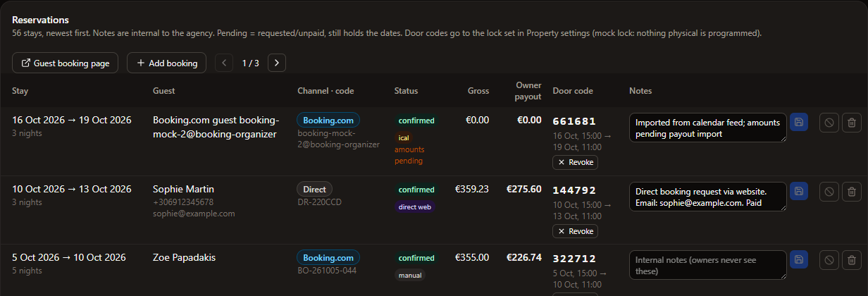Click the owner payout €275.60
The width and height of the screenshot is (868, 296).
coord(524,189)
